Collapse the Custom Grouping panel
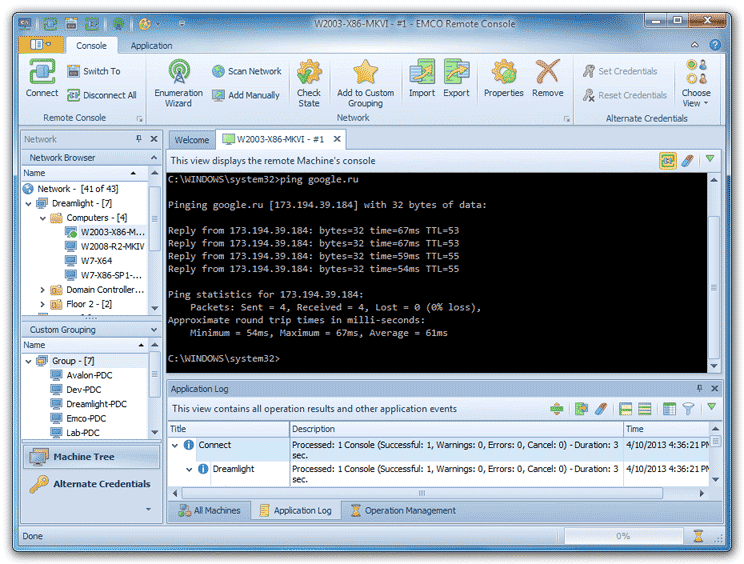This screenshot has width=744, height=564. coord(153,330)
